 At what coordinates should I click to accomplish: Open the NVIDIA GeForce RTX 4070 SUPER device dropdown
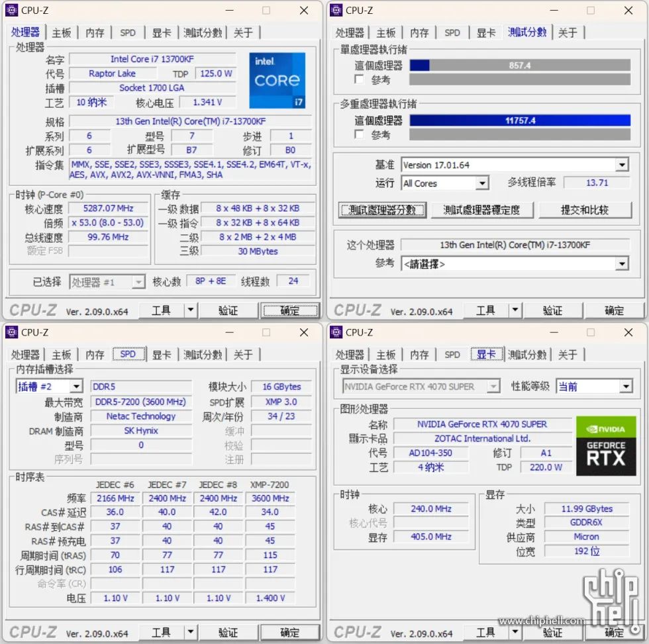coord(493,387)
